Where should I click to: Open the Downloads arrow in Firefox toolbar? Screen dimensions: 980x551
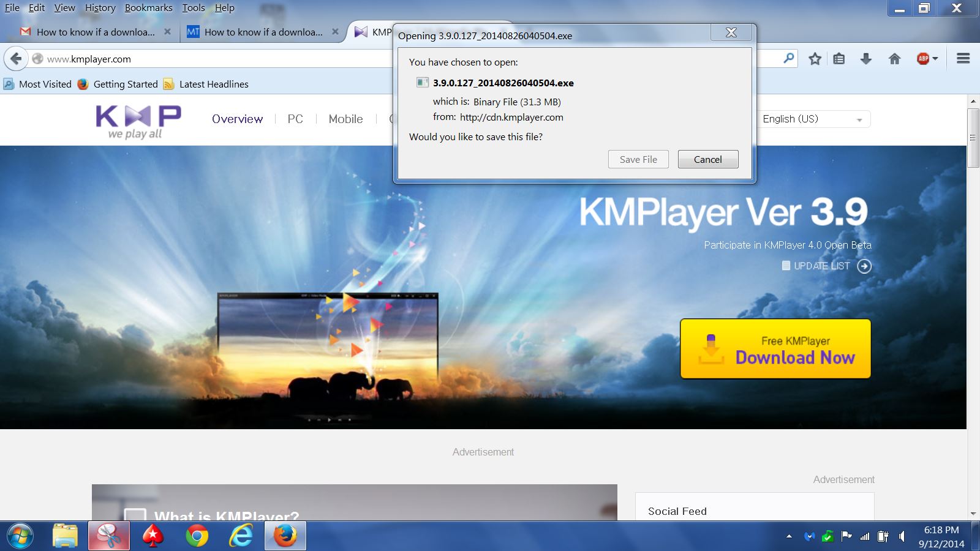click(x=866, y=59)
